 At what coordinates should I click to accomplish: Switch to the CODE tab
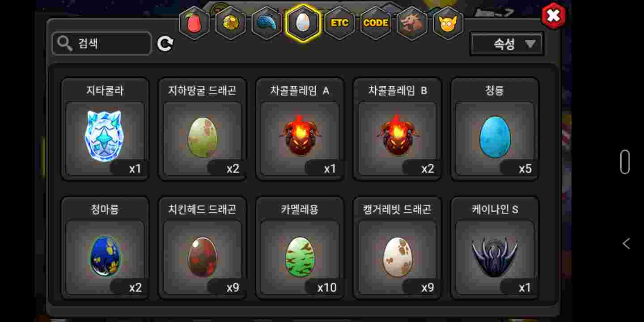[376, 23]
